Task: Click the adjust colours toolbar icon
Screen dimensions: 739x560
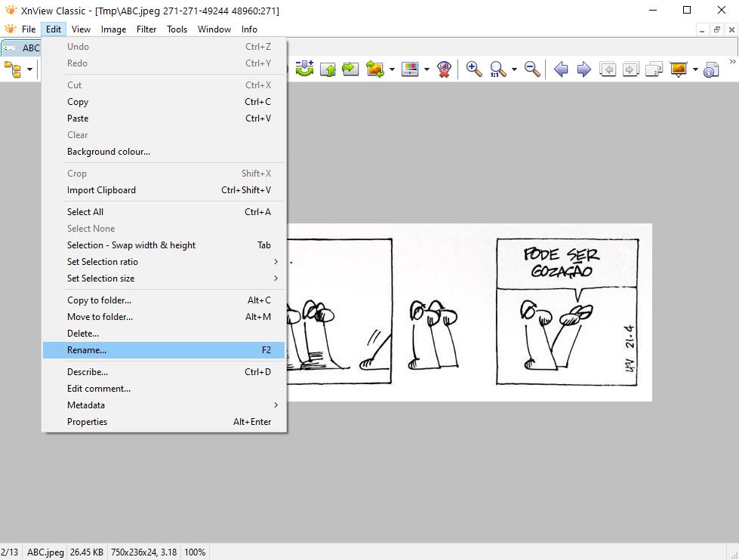Action: 410,69
